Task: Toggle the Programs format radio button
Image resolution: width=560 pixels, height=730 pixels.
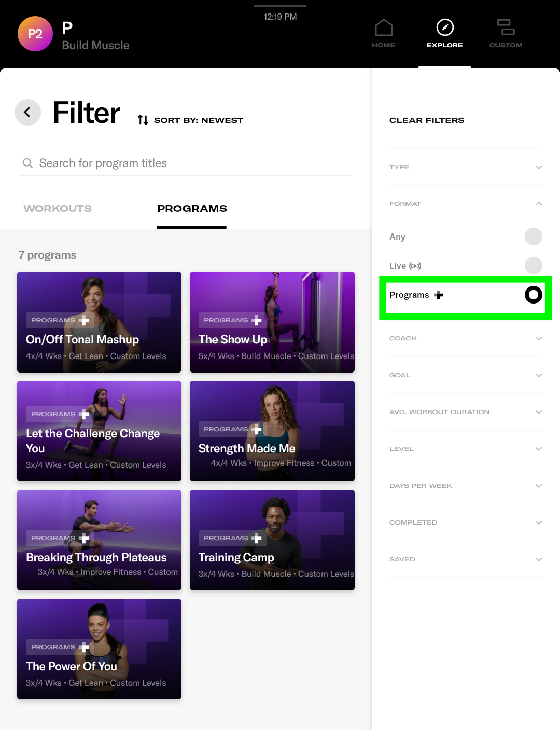Action: point(533,295)
